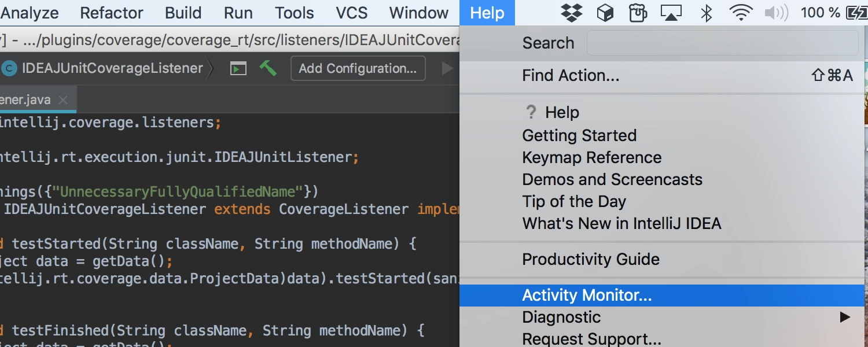868x347 pixels.
Task: Click the IDEAJUnitCoverageListener class icon
Action: coord(9,69)
